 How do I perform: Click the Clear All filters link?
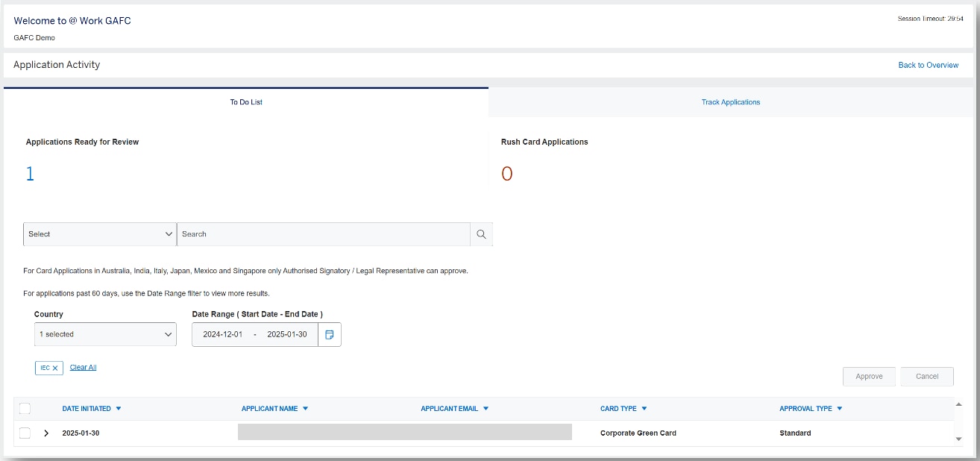83,368
